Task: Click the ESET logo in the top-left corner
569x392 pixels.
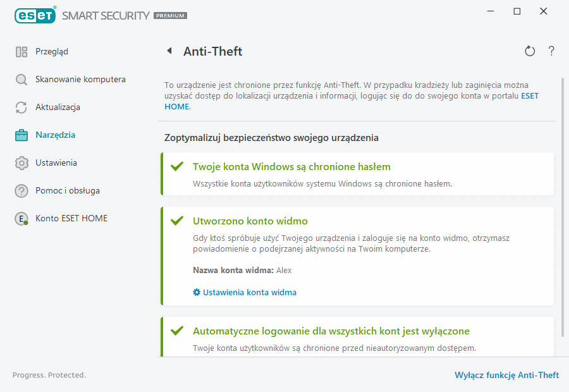Action: (35, 15)
